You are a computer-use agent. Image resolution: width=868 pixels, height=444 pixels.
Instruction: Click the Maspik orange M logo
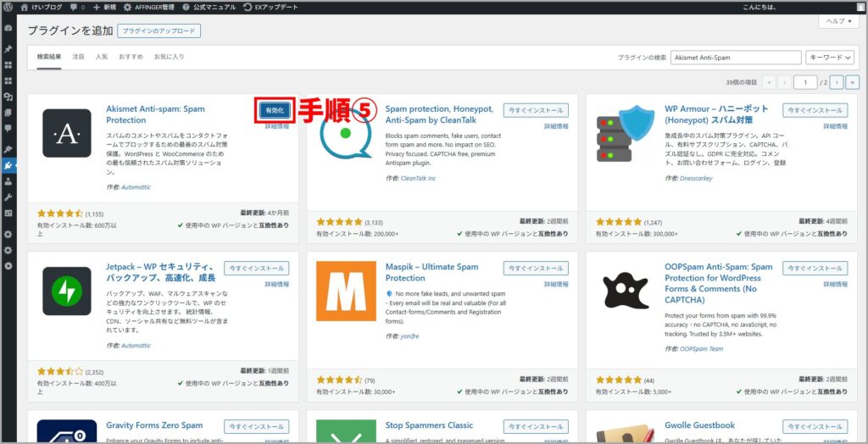click(346, 291)
